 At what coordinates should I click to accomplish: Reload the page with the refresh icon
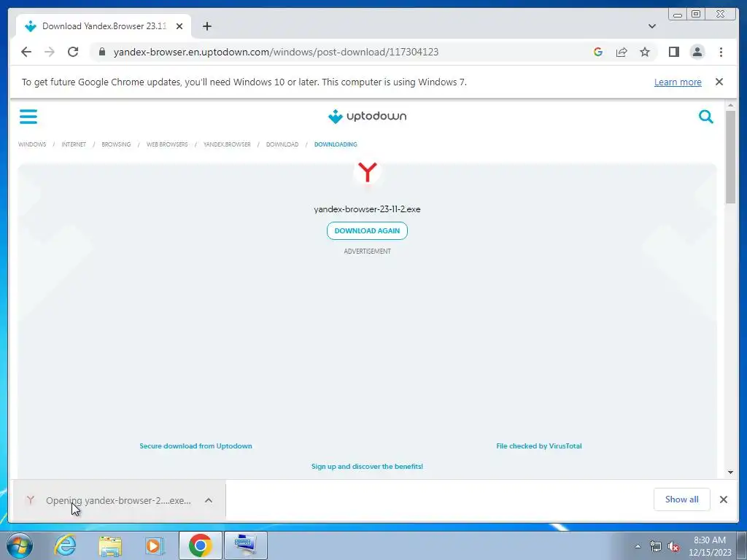click(x=73, y=52)
